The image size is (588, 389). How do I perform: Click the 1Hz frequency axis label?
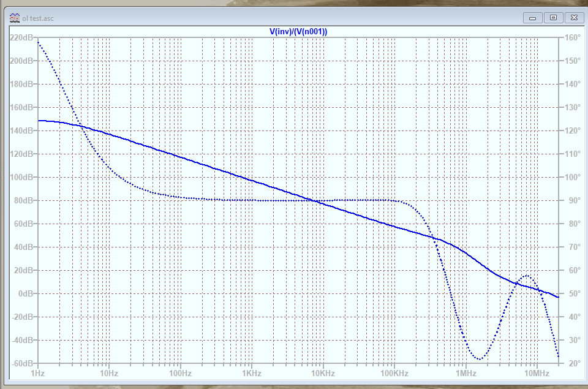(x=38, y=373)
